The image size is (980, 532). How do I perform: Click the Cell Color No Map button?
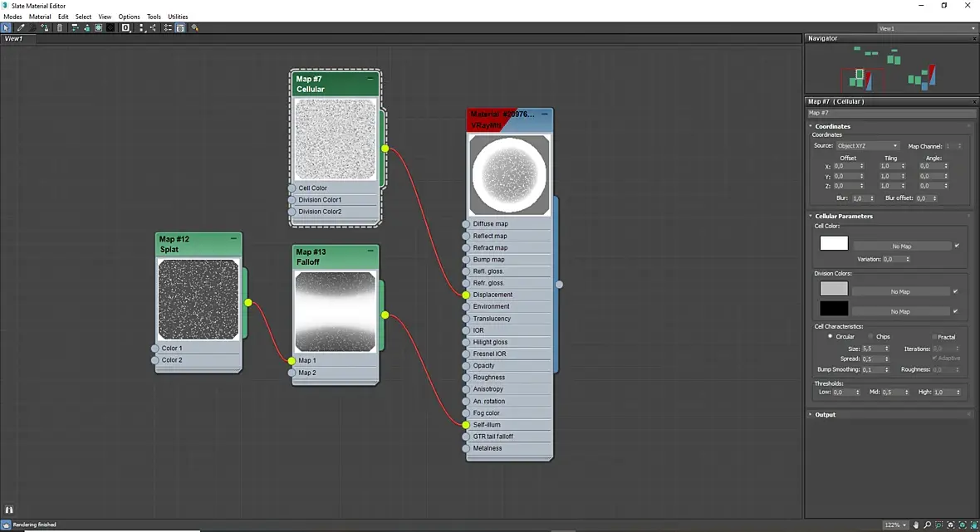pyautogui.click(x=901, y=246)
